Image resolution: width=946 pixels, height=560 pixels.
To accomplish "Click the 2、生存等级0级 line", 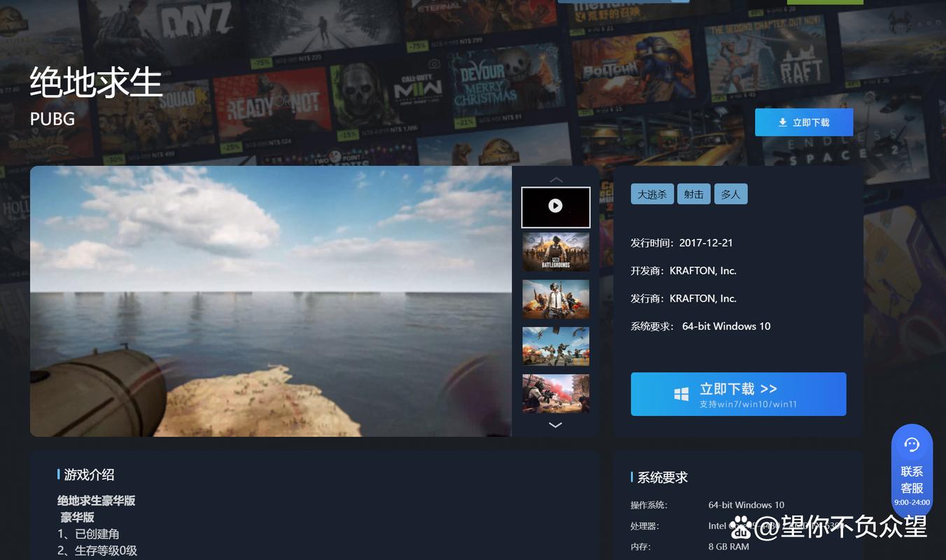I will pyautogui.click(x=97, y=551).
